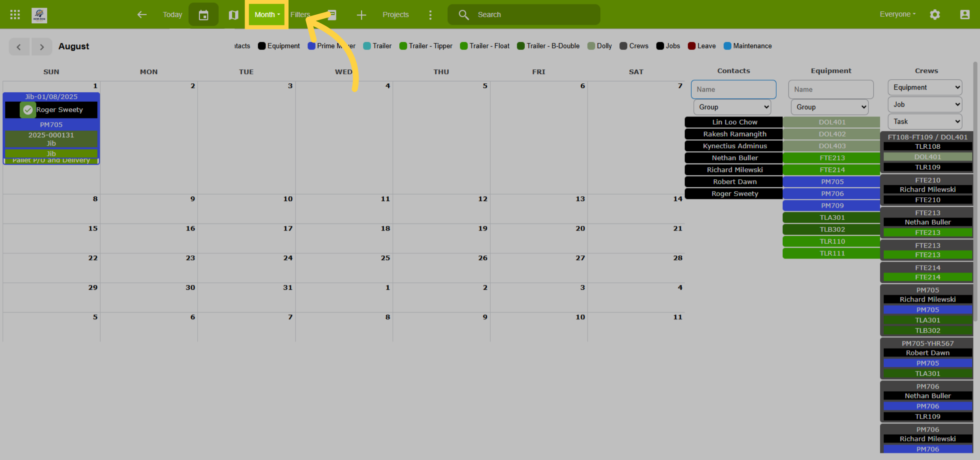Open the calendar view icon
Viewport: 980px width, 460px height.
pyautogui.click(x=203, y=15)
